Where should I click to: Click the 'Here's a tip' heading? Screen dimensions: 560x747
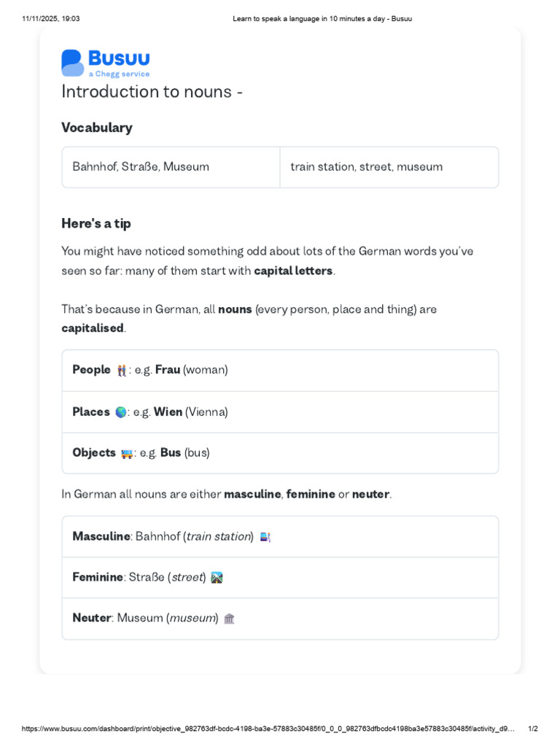(96, 223)
